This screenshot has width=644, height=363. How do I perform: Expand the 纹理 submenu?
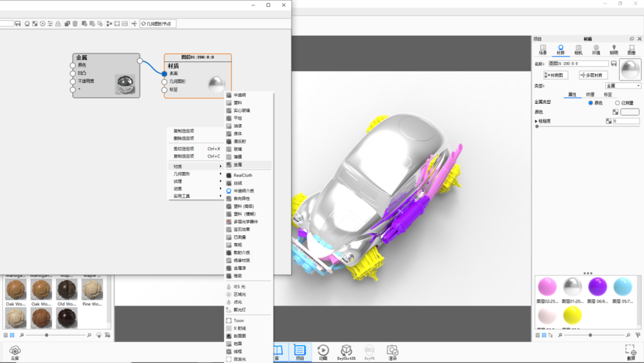[196, 181]
